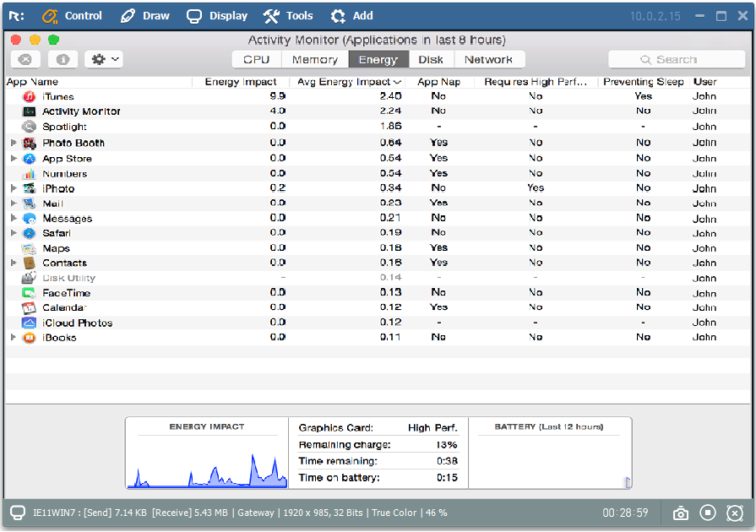
Task: Click the Mail app icon
Action: point(30,204)
